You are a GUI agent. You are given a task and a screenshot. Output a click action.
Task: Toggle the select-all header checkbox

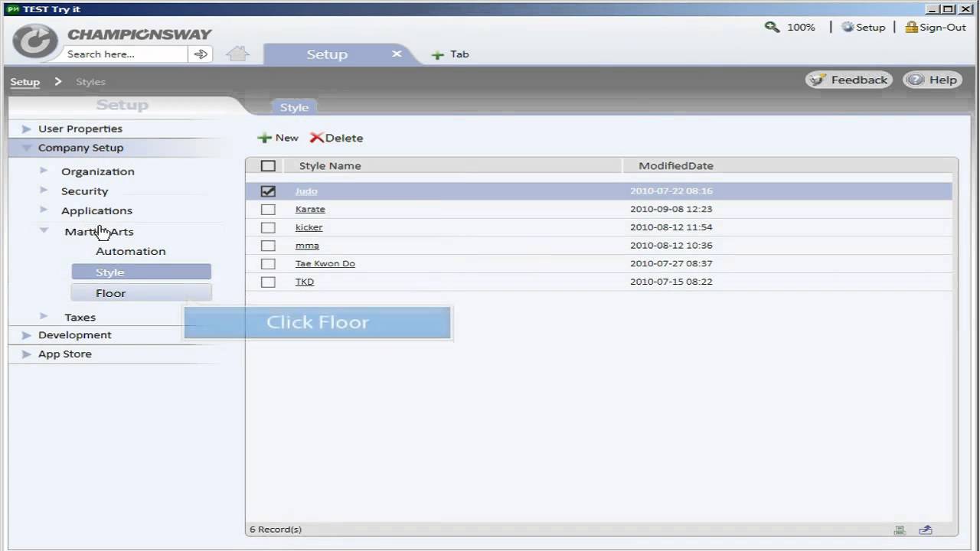tap(268, 165)
